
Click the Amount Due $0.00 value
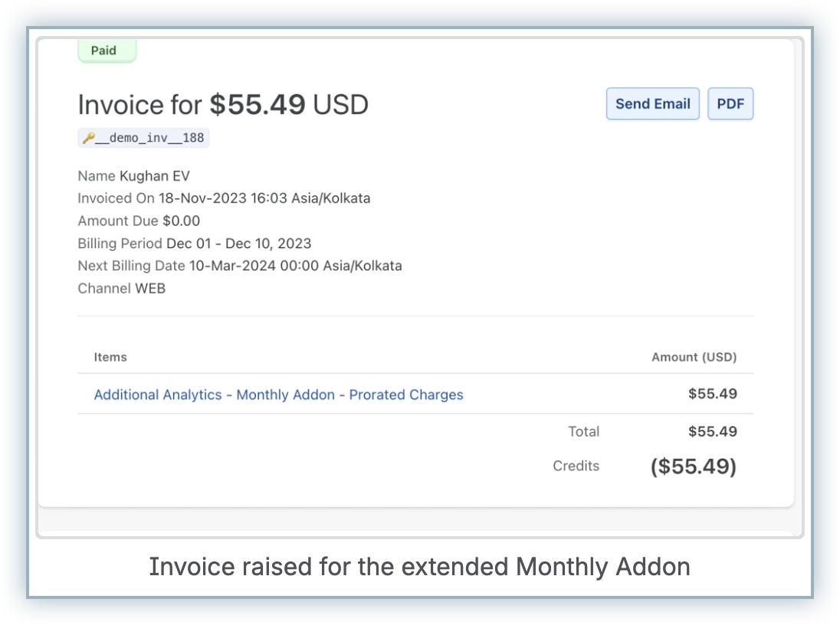pos(181,221)
